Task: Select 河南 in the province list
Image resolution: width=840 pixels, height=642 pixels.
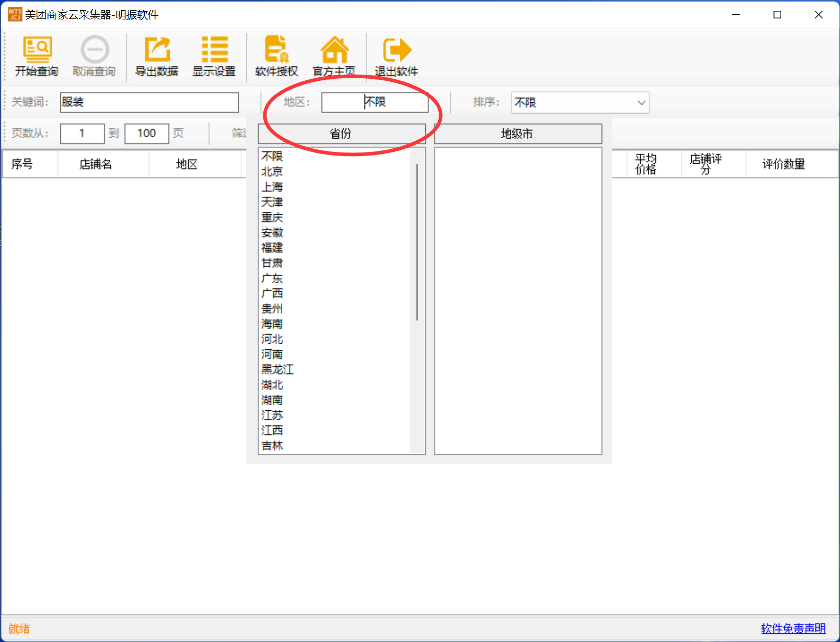Action: tap(273, 354)
